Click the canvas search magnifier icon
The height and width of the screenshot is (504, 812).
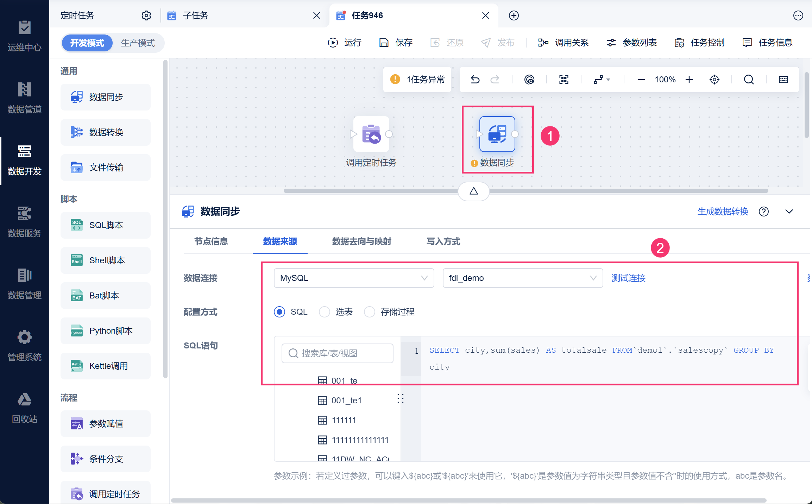click(x=749, y=80)
